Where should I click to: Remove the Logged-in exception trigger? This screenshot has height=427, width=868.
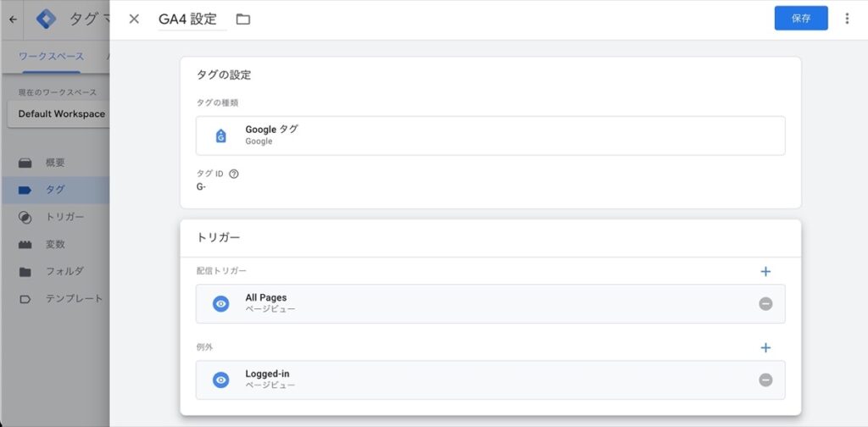(x=765, y=380)
